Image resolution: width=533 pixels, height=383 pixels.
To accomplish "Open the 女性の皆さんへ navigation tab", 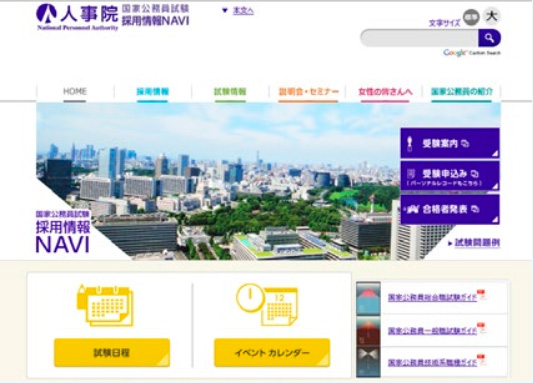I will pos(385,92).
